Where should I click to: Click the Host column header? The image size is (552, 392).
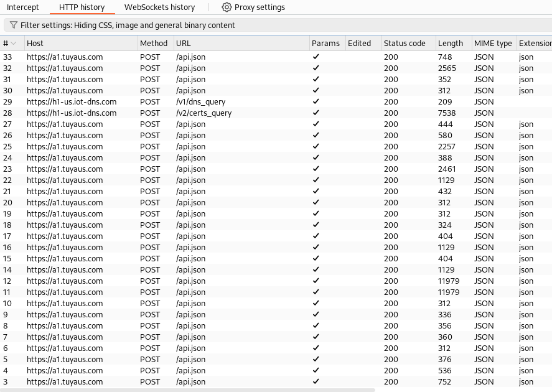[34, 43]
